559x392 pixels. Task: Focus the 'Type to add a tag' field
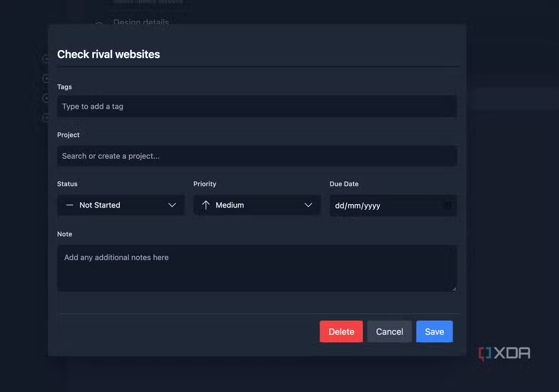pyautogui.click(x=257, y=106)
